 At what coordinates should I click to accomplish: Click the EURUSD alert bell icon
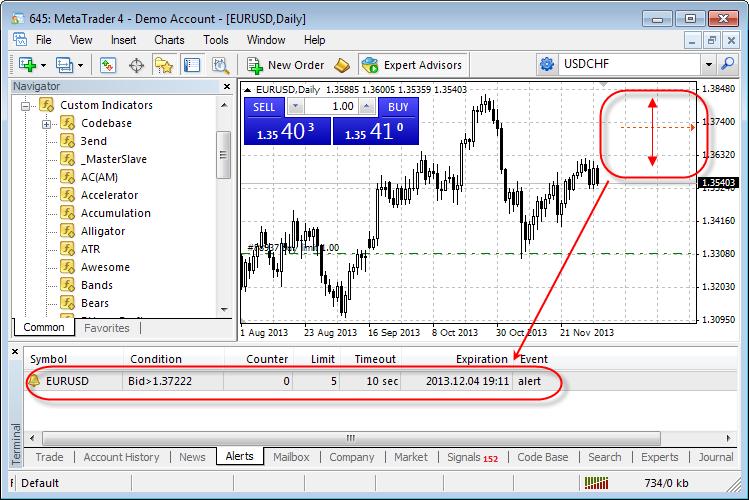click(33, 381)
